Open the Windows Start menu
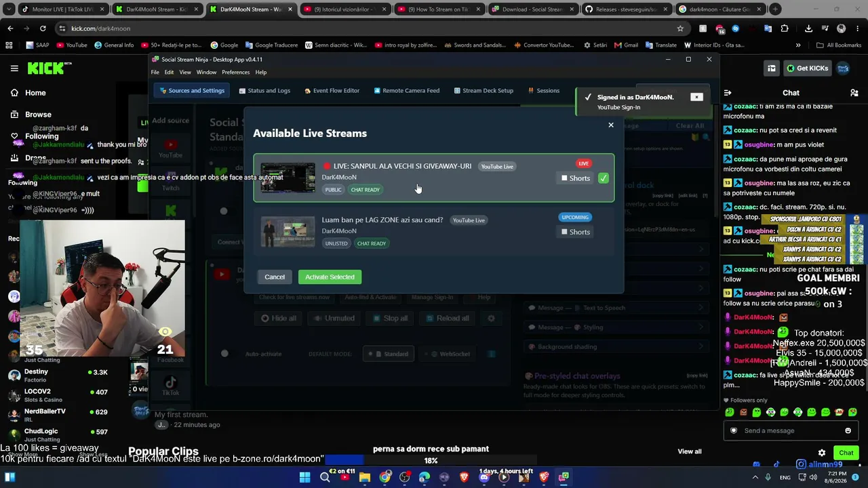This screenshot has height=488, width=868. [x=304, y=477]
